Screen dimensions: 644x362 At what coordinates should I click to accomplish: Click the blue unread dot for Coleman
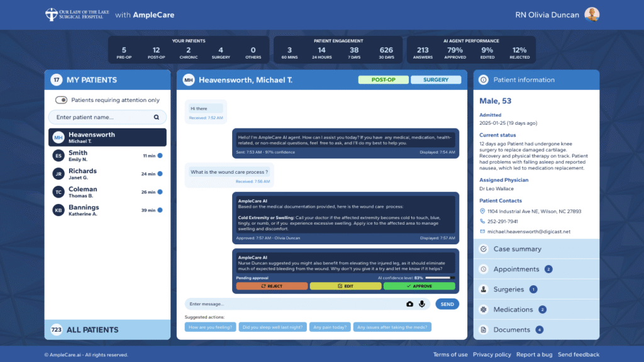[160, 191]
